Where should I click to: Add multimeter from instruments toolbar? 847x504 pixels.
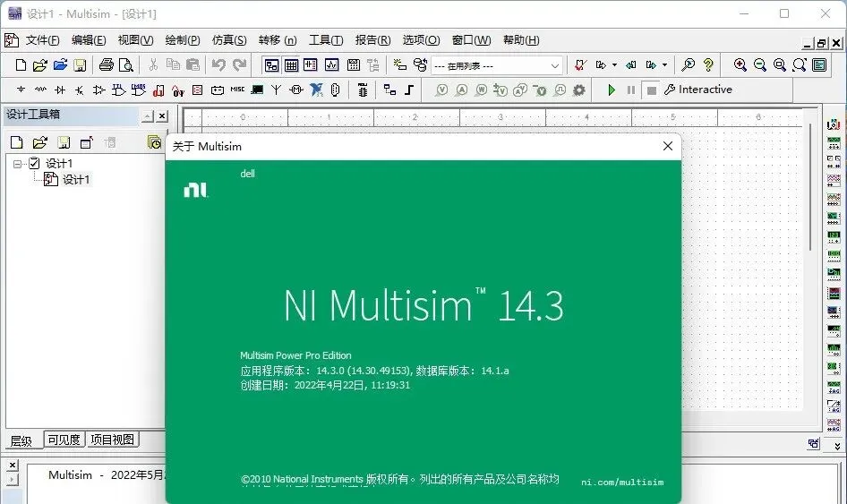[834, 124]
